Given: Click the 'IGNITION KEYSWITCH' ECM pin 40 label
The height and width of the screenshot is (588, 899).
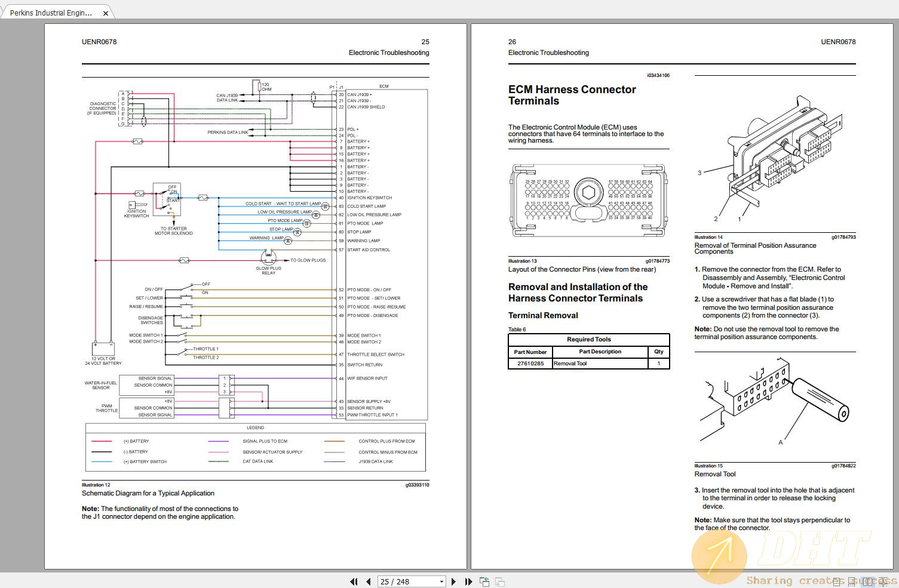Looking at the screenshot, I should point(369,198).
